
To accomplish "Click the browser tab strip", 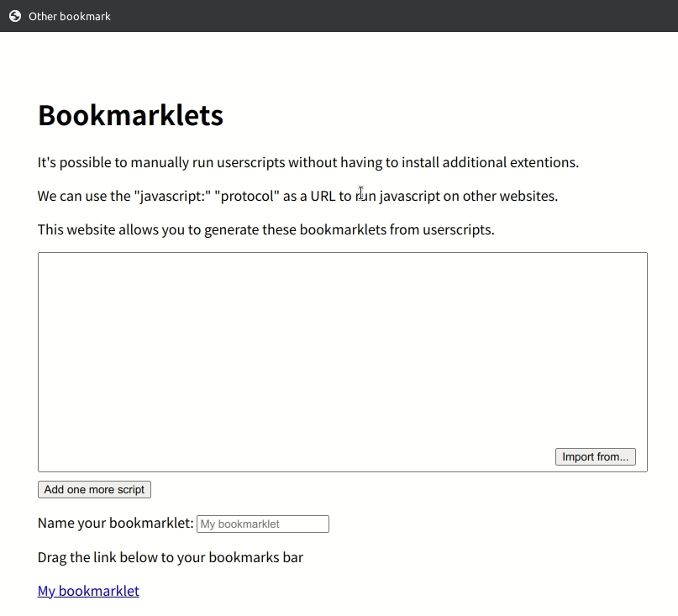I will pos(336,15).
